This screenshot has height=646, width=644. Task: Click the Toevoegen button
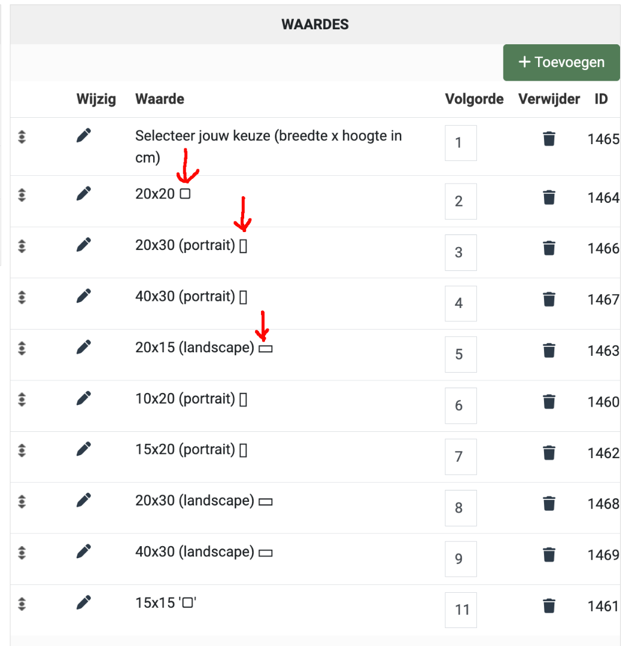(561, 63)
